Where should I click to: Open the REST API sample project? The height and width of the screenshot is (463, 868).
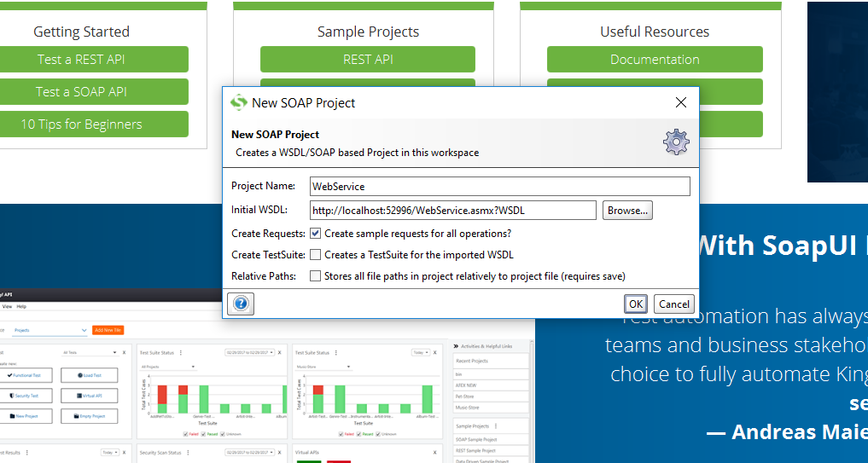point(368,59)
